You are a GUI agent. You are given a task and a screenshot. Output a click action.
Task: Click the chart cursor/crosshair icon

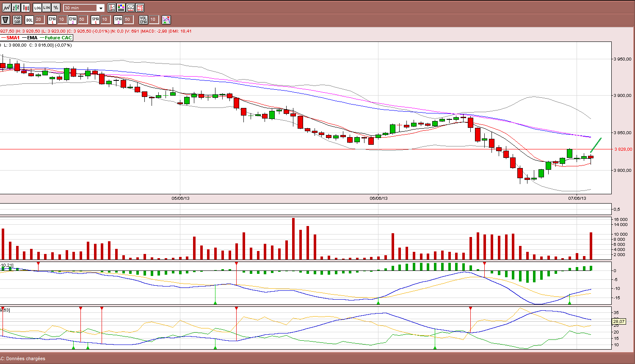pyautogui.click(x=112, y=8)
